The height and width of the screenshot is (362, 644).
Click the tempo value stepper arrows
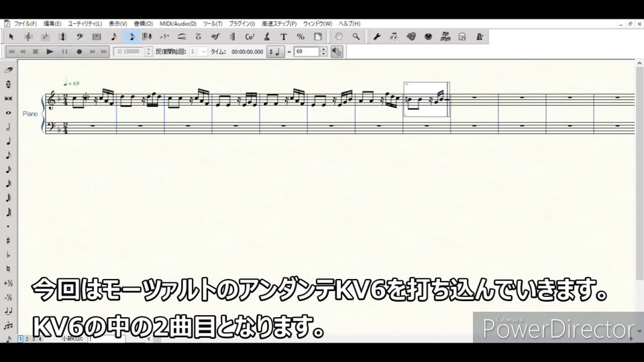[x=323, y=52]
